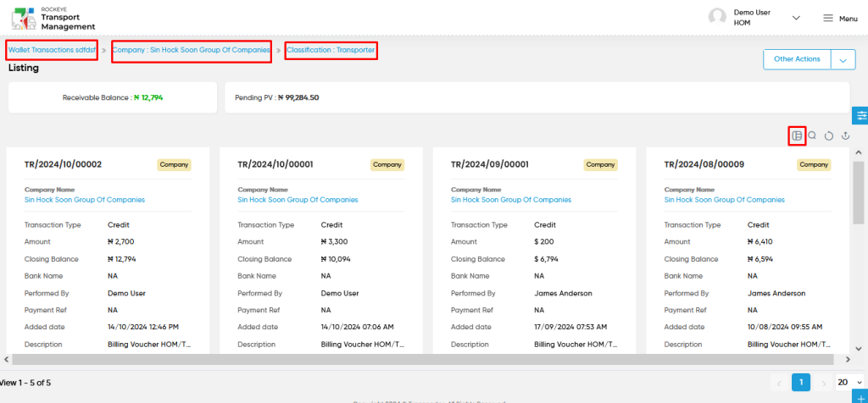Click the horizontal scrollbar track
The image size is (868, 403).
(x=424, y=359)
